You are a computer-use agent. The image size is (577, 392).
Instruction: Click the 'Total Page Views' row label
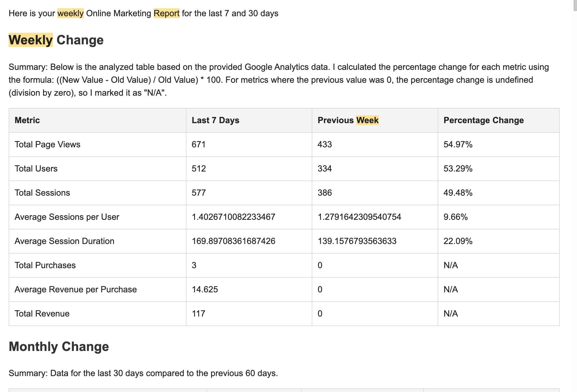point(47,144)
